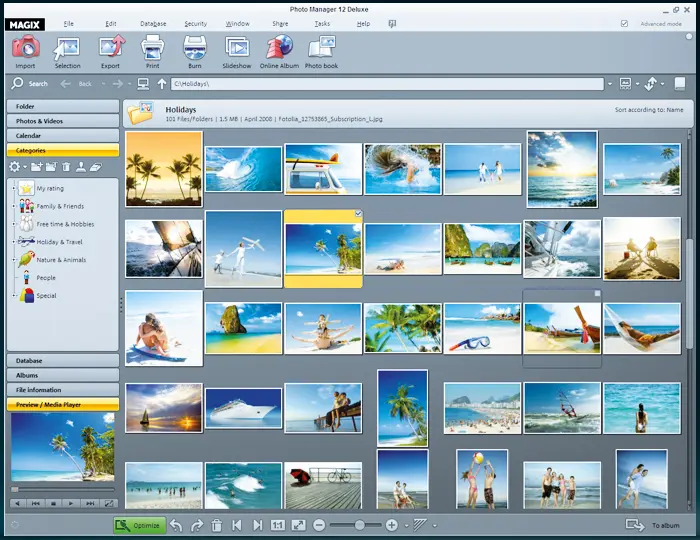Image resolution: width=700 pixels, height=540 pixels.
Task: Click the media player play button
Action: pos(71,503)
